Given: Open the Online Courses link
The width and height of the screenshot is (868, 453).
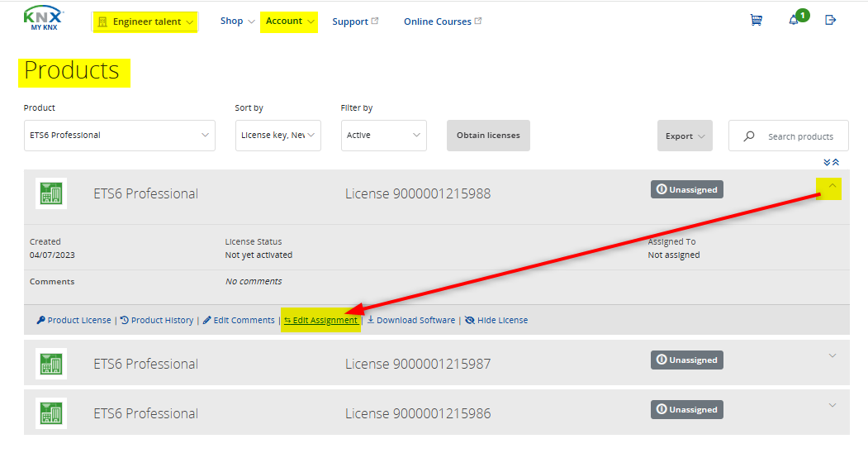Looking at the screenshot, I should point(443,21).
